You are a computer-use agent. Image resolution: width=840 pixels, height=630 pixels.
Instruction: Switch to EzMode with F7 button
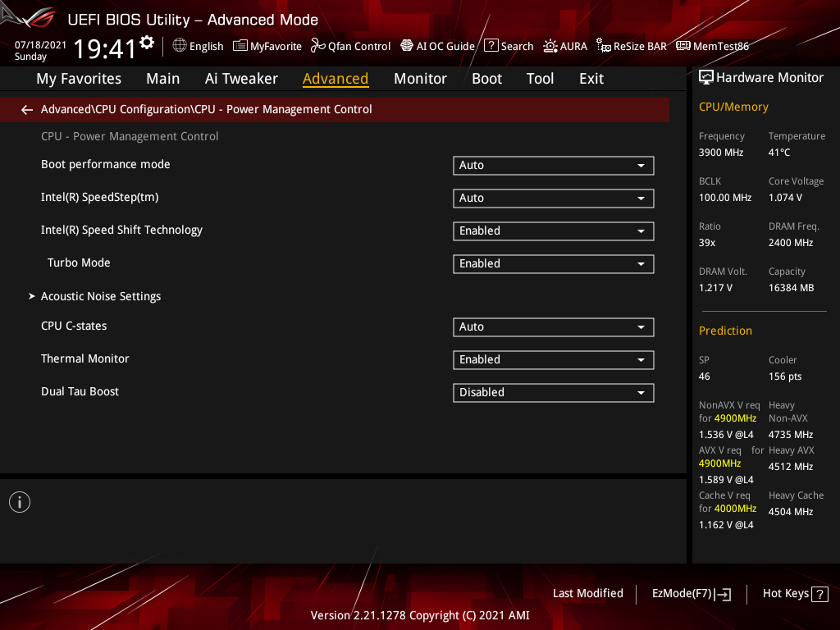pyautogui.click(x=691, y=593)
